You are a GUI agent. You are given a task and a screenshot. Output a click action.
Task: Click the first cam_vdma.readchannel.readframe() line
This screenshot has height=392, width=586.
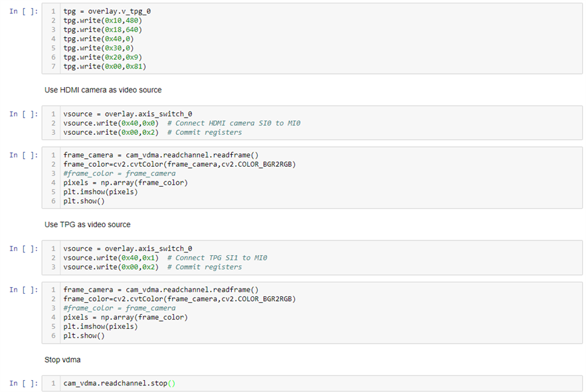pyautogui.click(x=161, y=155)
